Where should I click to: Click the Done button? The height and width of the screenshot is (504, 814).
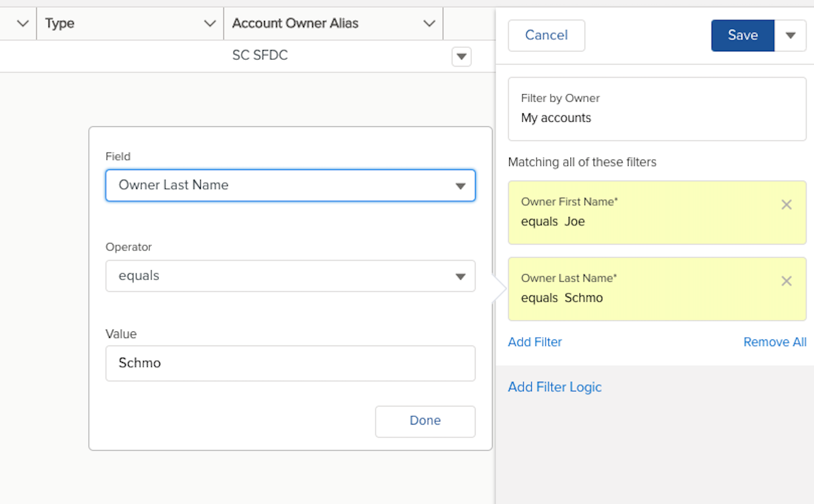click(x=425, y=421)
